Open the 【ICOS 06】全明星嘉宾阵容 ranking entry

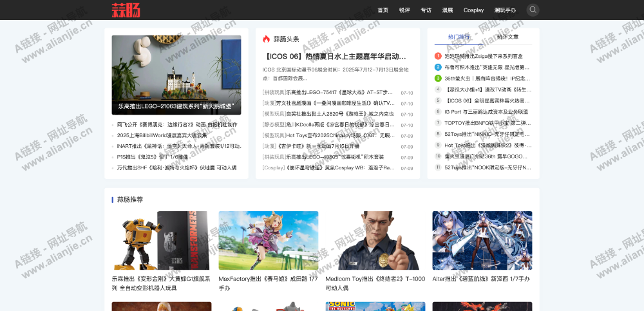click(487, 100)
